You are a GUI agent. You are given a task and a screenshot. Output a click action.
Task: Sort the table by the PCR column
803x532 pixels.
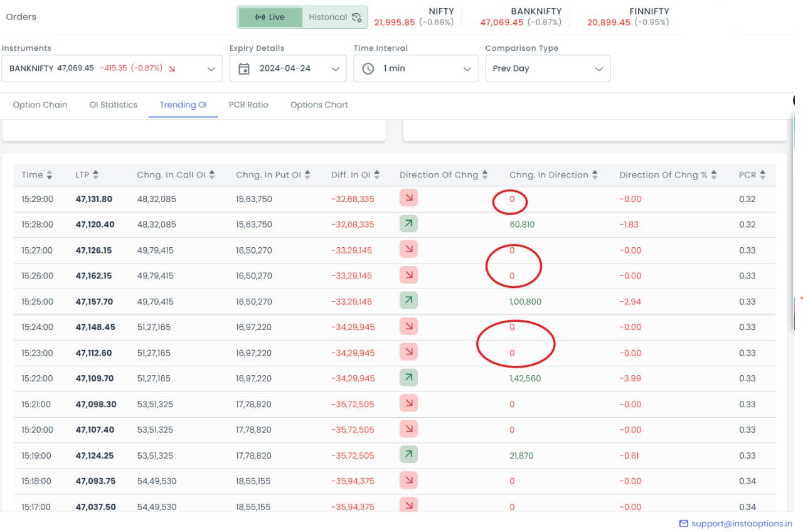point(762,175)
